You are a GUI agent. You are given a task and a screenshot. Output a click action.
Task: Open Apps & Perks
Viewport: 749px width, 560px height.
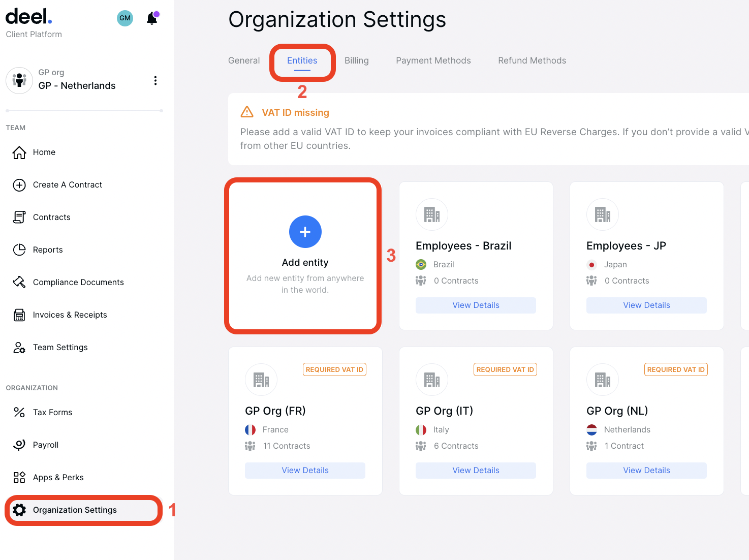point(58,477)
